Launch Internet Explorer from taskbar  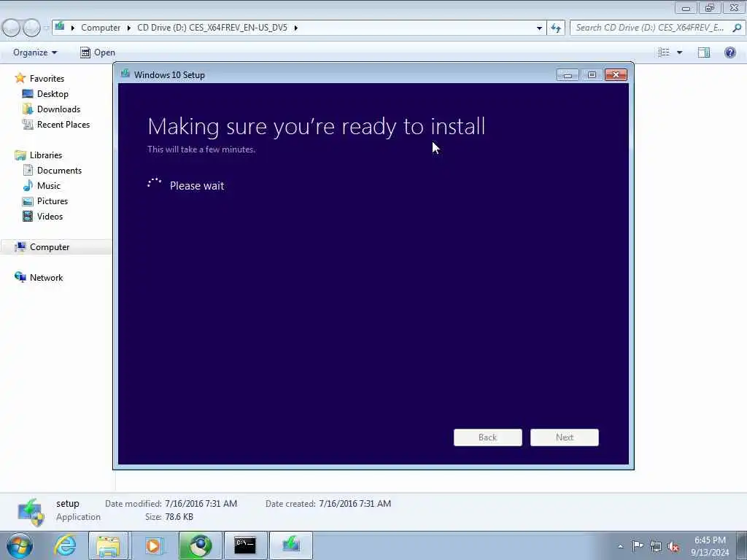(65, 545)
